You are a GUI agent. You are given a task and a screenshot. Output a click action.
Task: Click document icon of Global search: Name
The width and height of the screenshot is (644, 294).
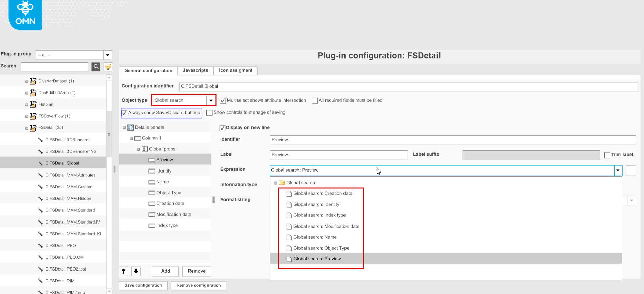click(x=289, y=237)
